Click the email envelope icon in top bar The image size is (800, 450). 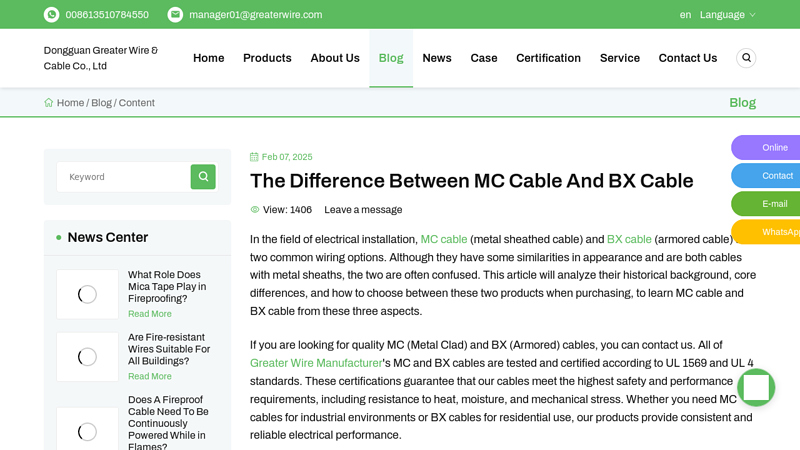coord(175,15)
